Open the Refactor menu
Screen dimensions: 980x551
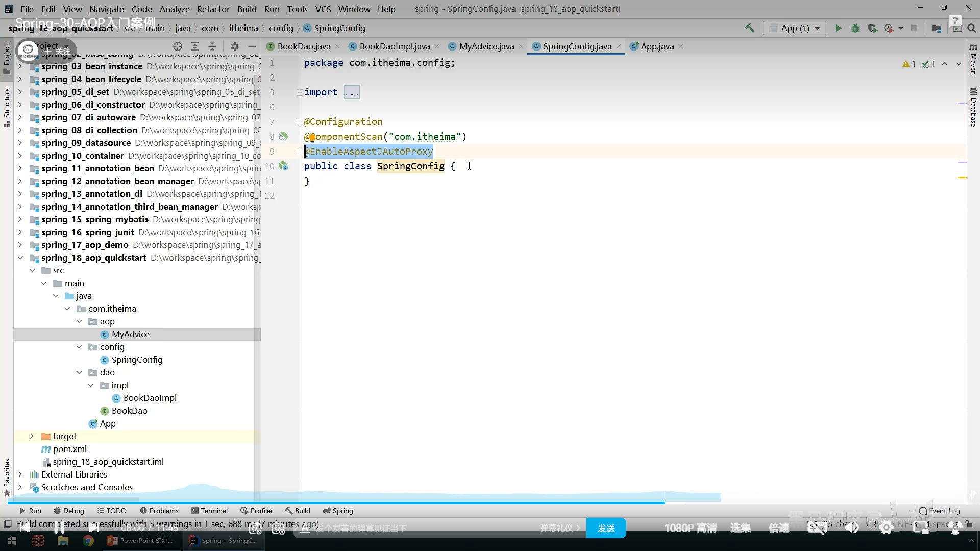[213, 9]
